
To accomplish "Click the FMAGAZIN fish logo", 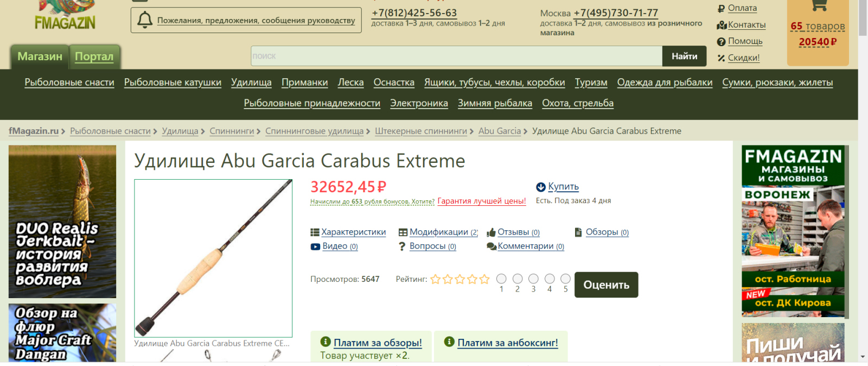I will click(65, 15).
